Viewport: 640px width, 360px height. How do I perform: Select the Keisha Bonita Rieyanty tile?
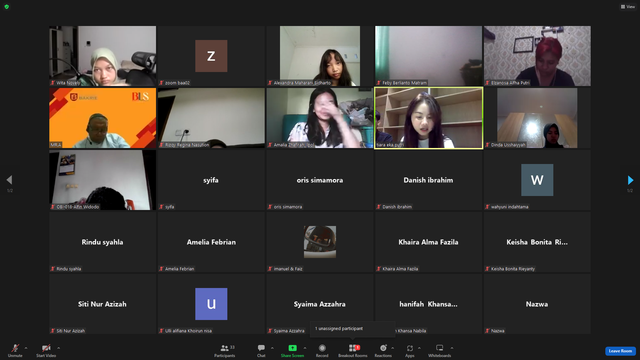[x=537, y=242]
